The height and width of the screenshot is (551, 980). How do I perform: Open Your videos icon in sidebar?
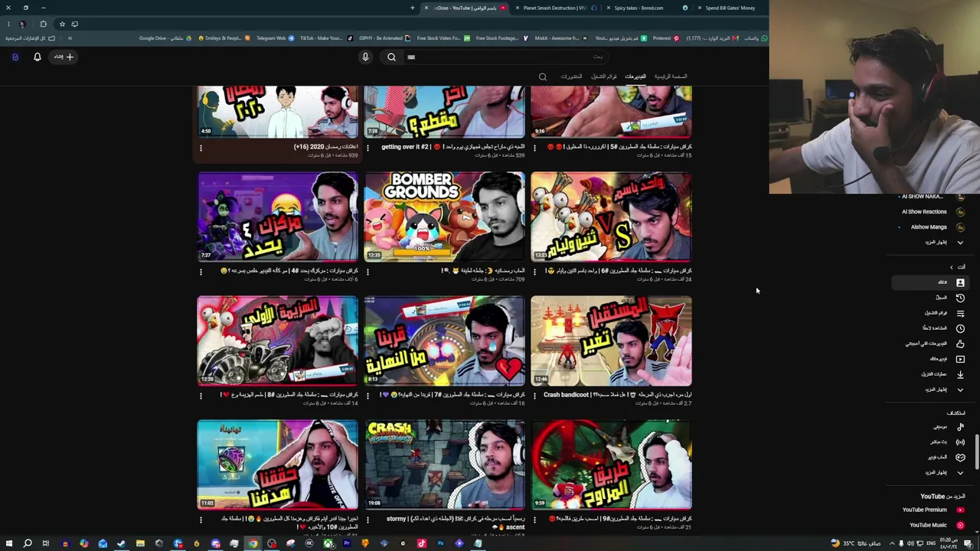[x=960, y=359]
